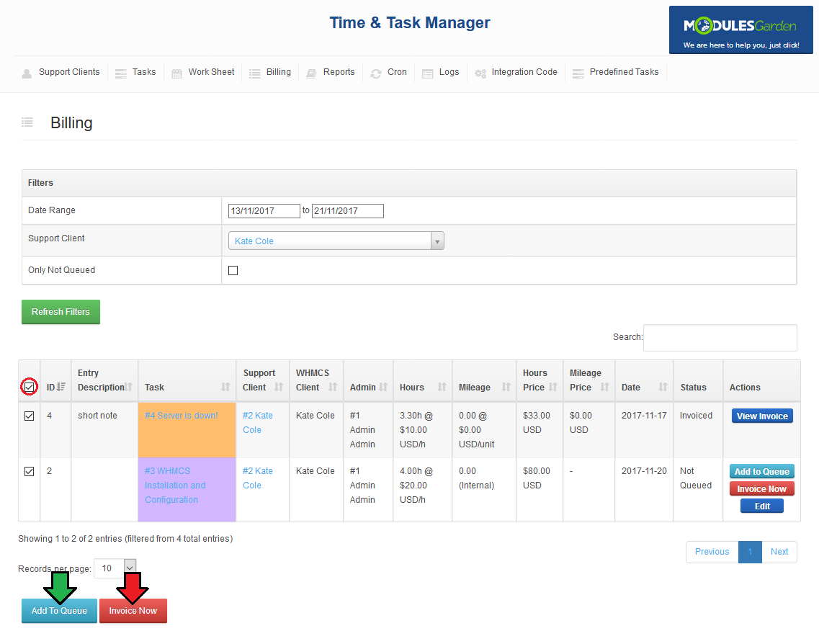The image size is (819, 644).
Task: Click the Billing list icon in navigation
Action: (254, 73)
